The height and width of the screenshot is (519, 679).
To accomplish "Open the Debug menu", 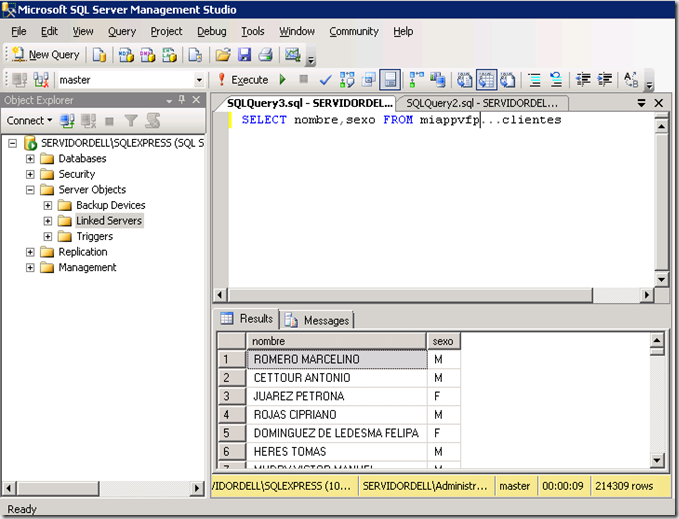I will (x=211, y=32).
